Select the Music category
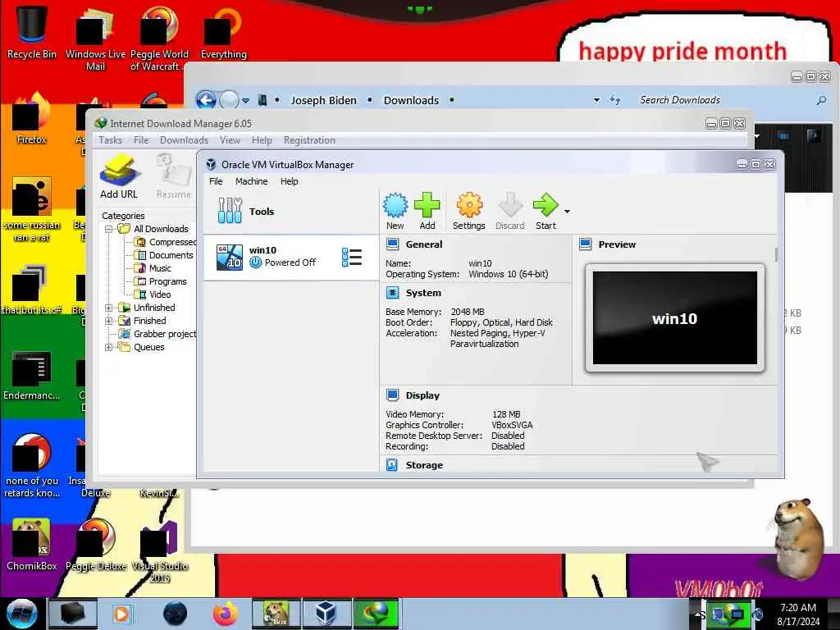840x630 pixels. [x=153, y=268]
